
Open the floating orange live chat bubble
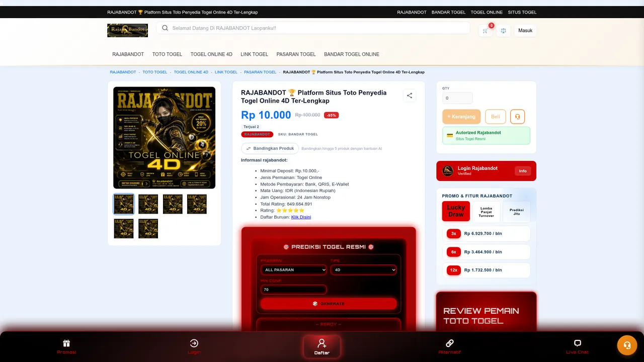coord(627,345)
